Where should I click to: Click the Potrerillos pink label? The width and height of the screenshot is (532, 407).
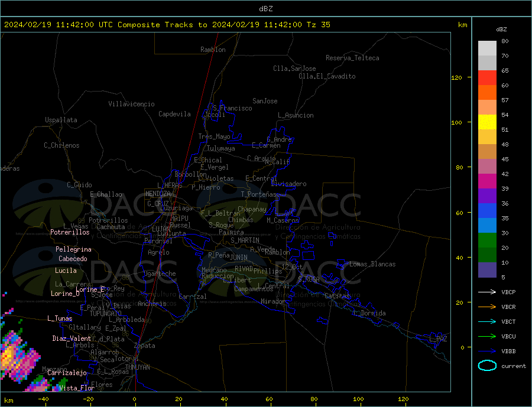tap(70, 232)
